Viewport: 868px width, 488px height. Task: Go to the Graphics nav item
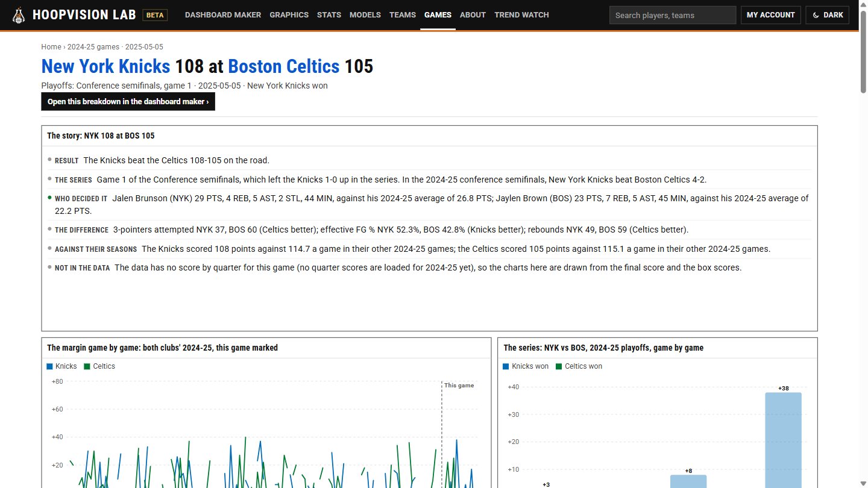[x=289, y=15]
